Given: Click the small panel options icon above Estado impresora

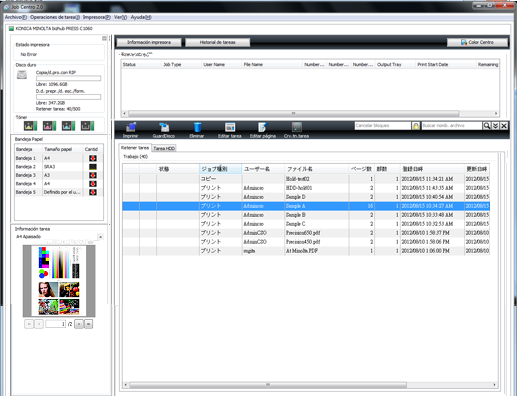Looking at the screenshot, I should (104, 38).
